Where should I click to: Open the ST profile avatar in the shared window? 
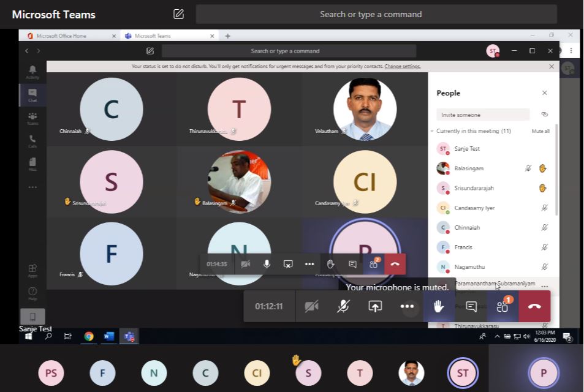[x=493, y=51]
